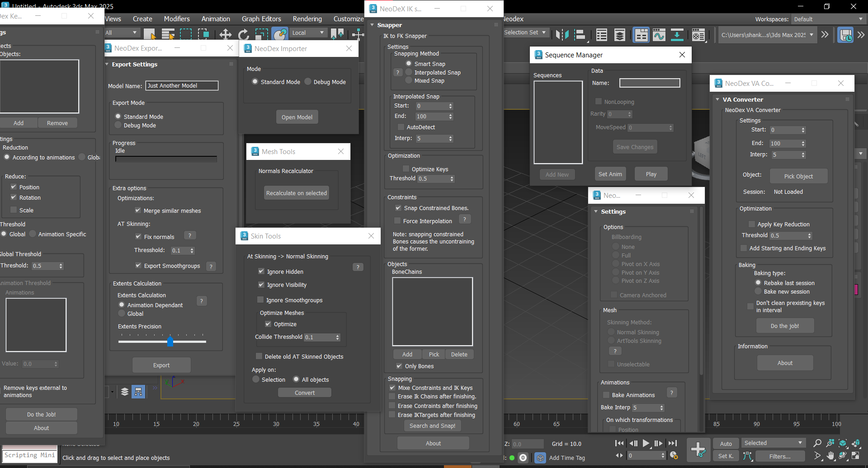Open Select by Name list tool

(x=168, y=34)
